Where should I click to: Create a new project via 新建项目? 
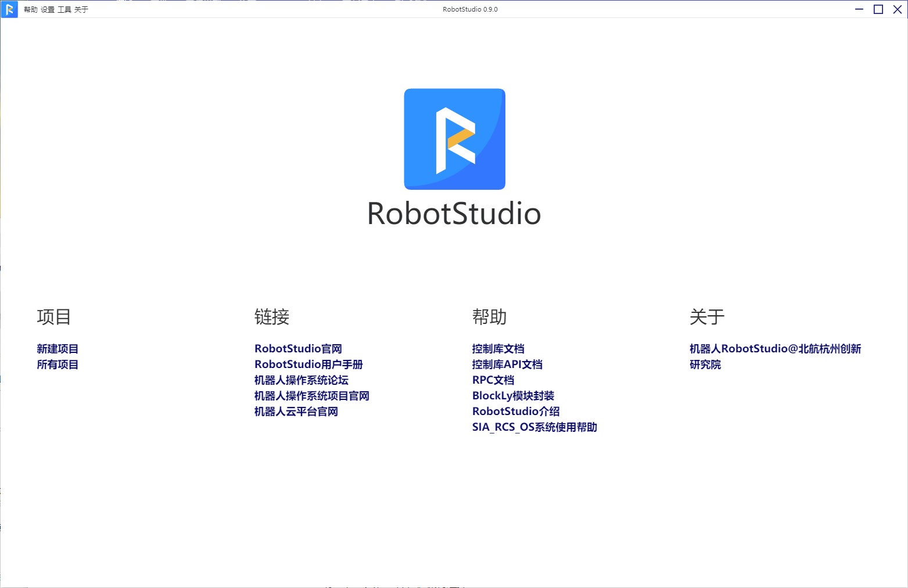[x=58, y=349]
